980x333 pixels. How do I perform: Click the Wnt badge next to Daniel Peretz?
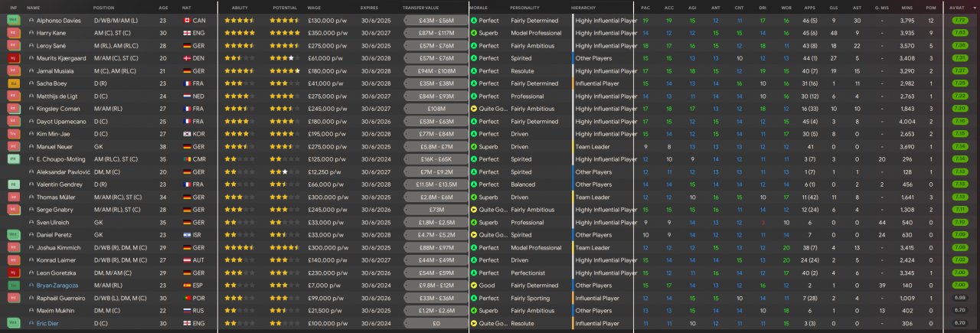(13, 235)
